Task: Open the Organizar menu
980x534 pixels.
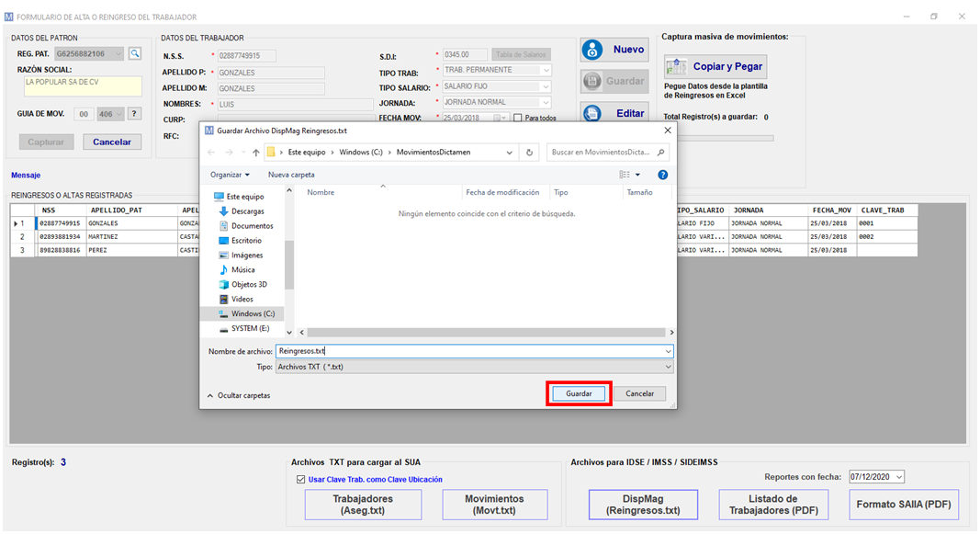Action: point(230,175)
